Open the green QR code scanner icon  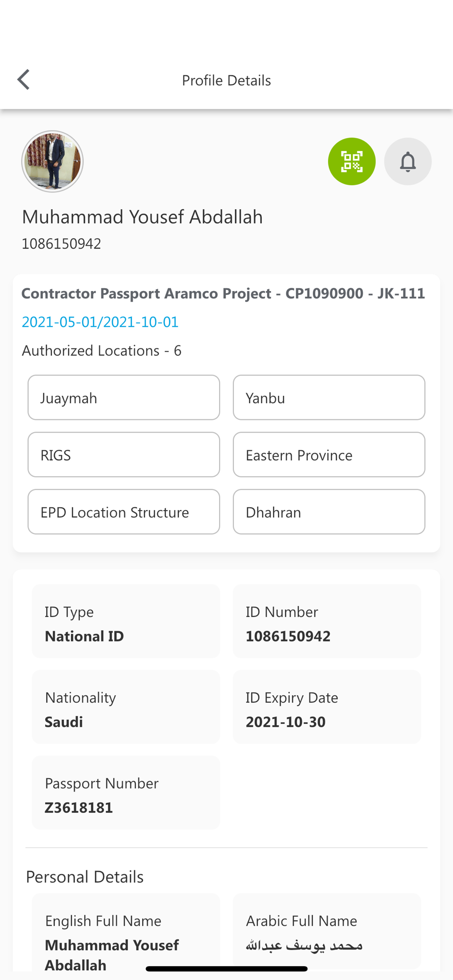(352, 161)
